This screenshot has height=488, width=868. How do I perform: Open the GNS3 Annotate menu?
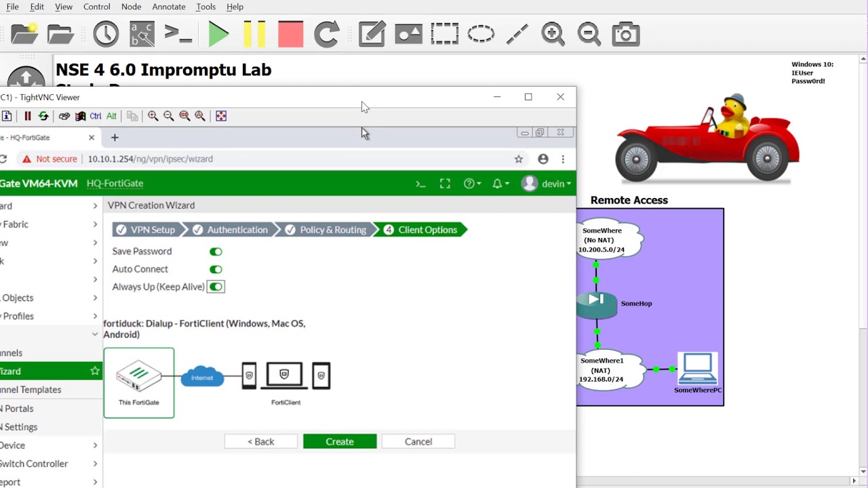(x=169, y=7)
